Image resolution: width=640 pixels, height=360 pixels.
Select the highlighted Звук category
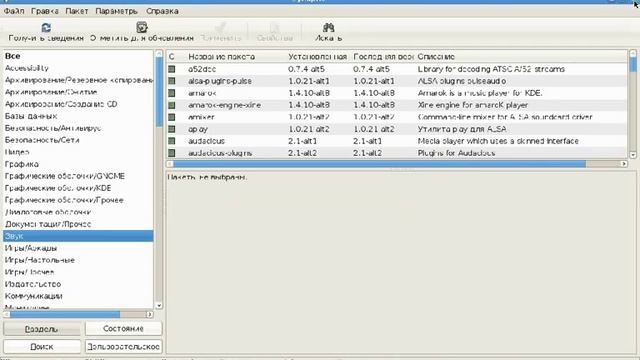pyautogui.click(x=78, y=236)
